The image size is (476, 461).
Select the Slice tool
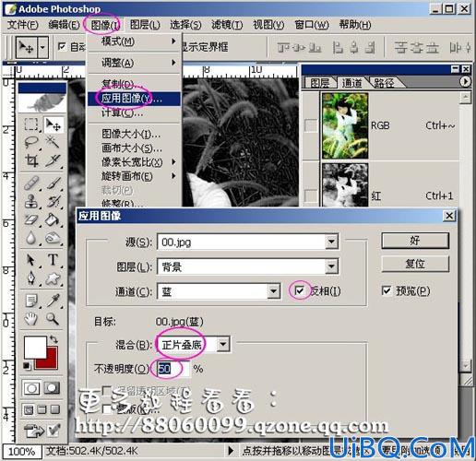53,160
